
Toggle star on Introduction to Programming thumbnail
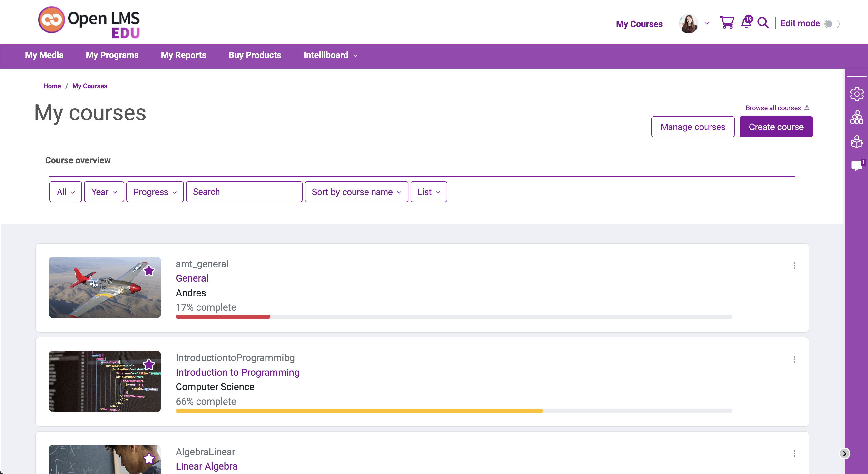pos(148,365)
